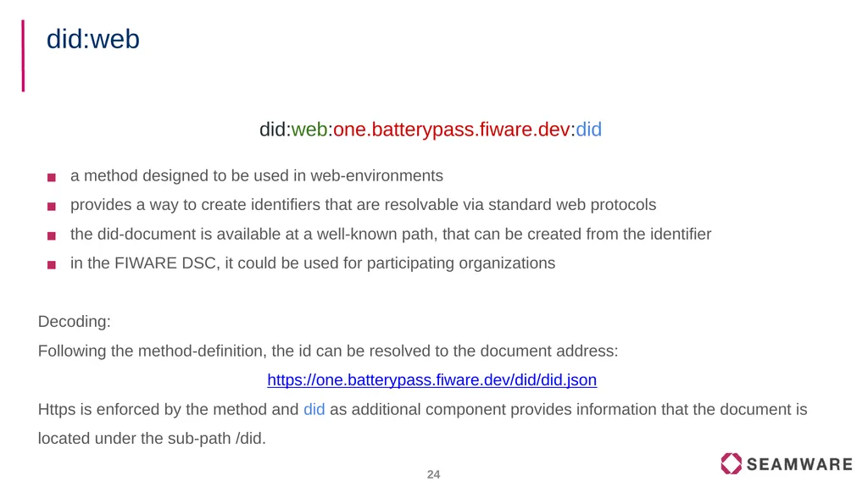Select the bullet mentioning FIWARE DSC participating organizations
The width and height of the screenshot is (868, 487).
tap(312, 263)
